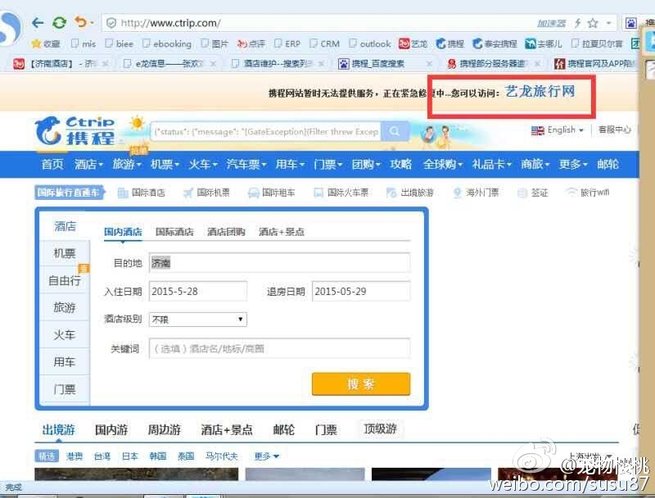This screenshot has height=498, width=655.
Task: Open the 收藏 bookmarks star icon
Action: point(38,44)
